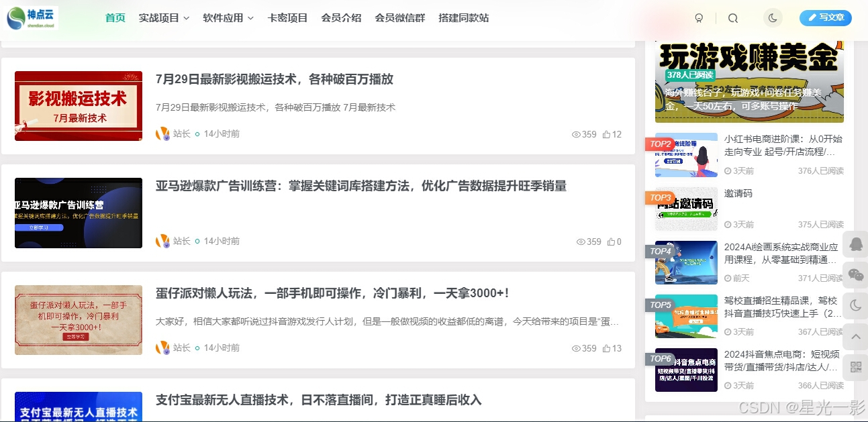Open the 蛋仔派对懒人玩法 thumbnail
This screenshot has width=868, height=422.
click(x=79, y=320)
